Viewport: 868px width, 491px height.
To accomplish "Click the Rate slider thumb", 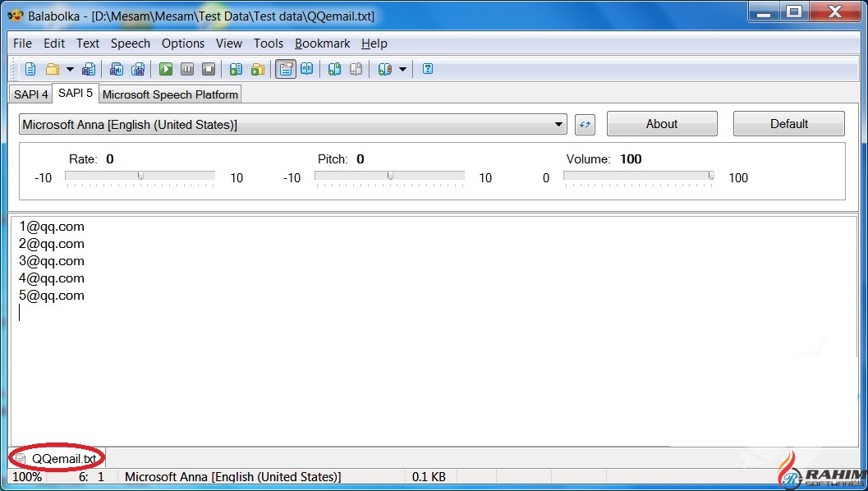I will (140, 176).
